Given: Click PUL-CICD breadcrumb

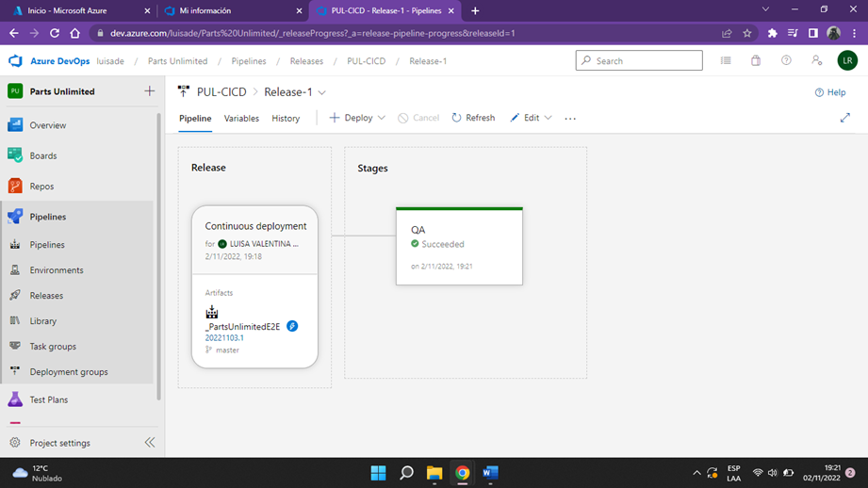Looking at the screenshot, I should tap(367, 61).
